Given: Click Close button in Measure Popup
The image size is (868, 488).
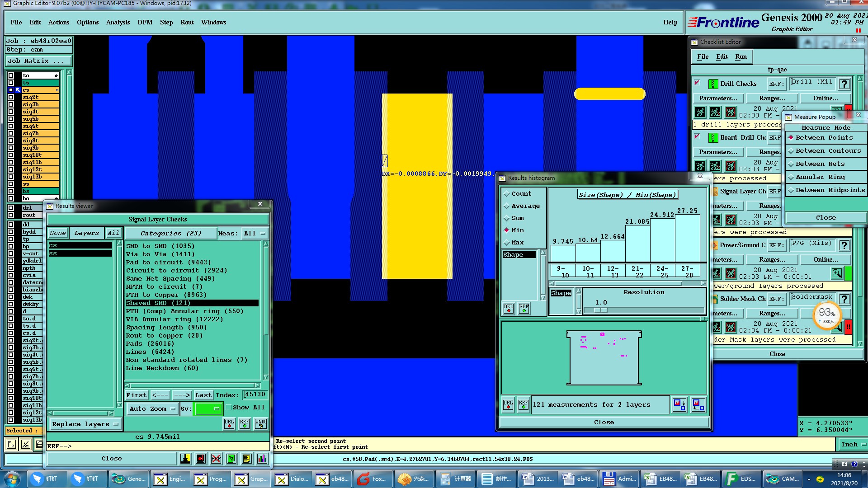Looking at the screenshot, I should (x=826, y=218).
